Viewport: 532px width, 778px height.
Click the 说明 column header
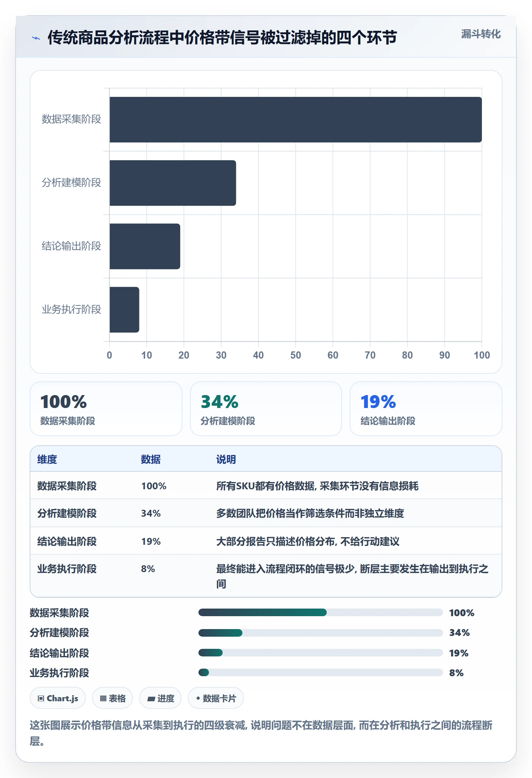coord(226,459)
